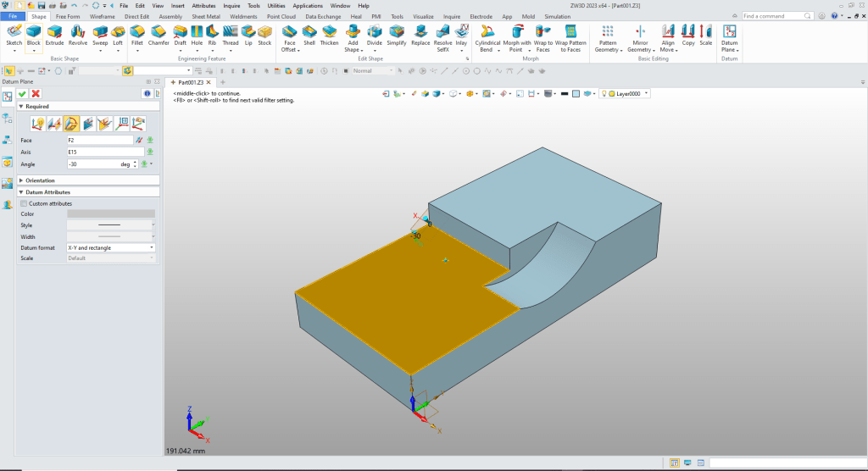Click the datum Color swatch
This screenshot has width=868, height=471.
(110, 213)
